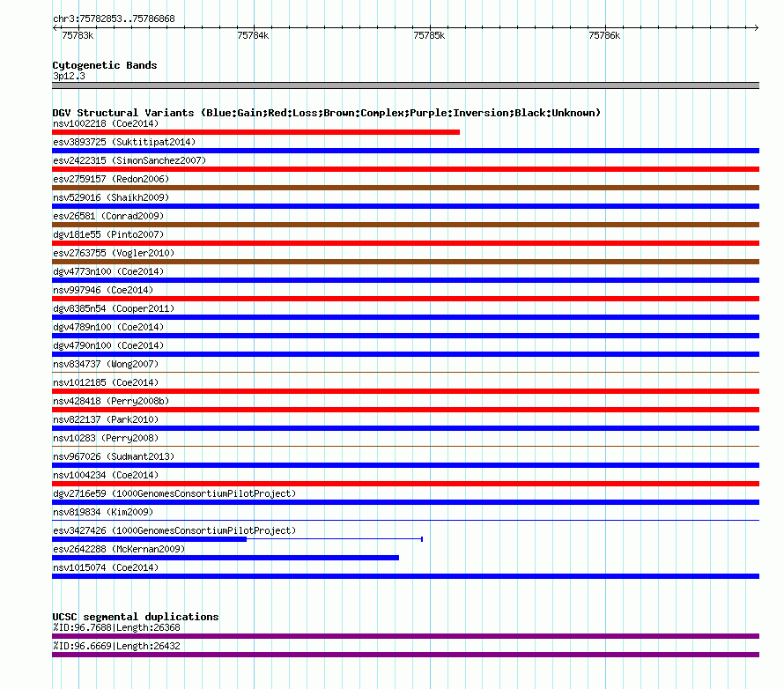Click the 75785k ruler tick label
This screenshot has height=689, width=784.
coord(429,35)
